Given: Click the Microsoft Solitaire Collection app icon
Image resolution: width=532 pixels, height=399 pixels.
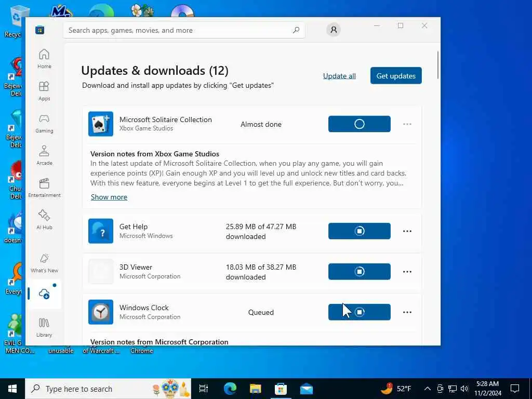Looking at the screenshot, I should [x=101, y=124].
